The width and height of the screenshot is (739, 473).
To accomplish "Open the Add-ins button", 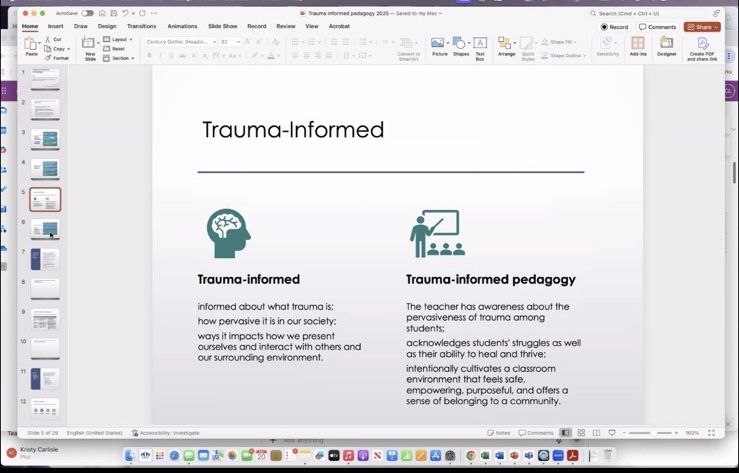I will (x=637, y=46).
